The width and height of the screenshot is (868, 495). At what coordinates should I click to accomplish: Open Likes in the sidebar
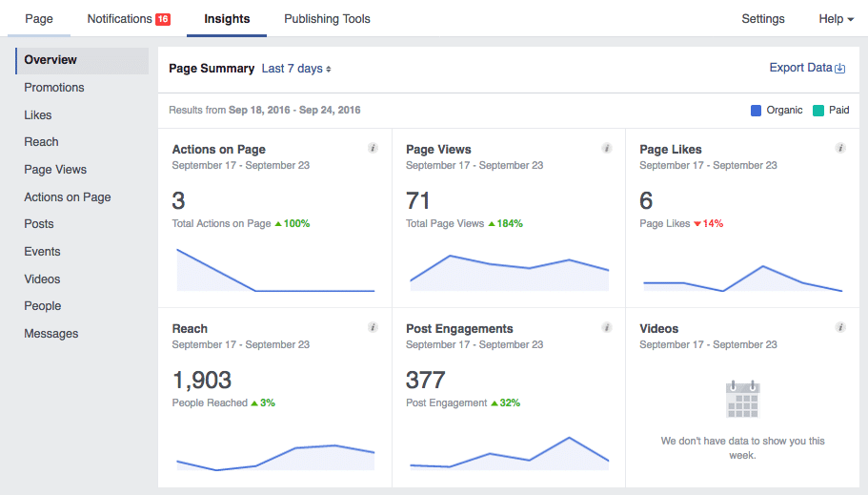[x=38, y=115]
